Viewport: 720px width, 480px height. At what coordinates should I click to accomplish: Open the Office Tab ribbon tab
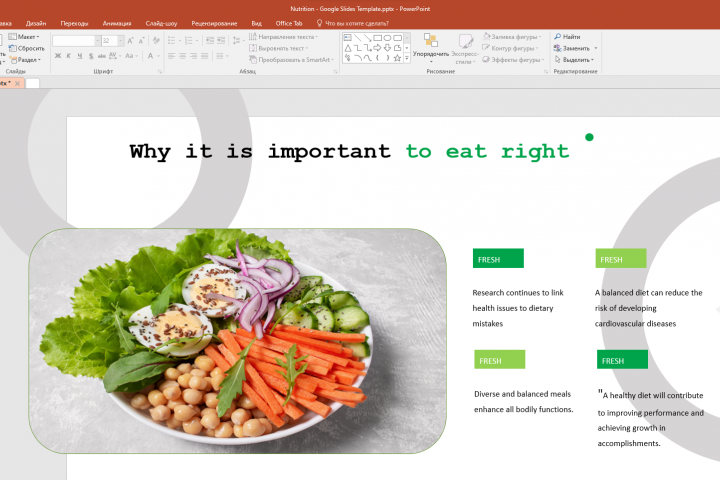point(289,23)
